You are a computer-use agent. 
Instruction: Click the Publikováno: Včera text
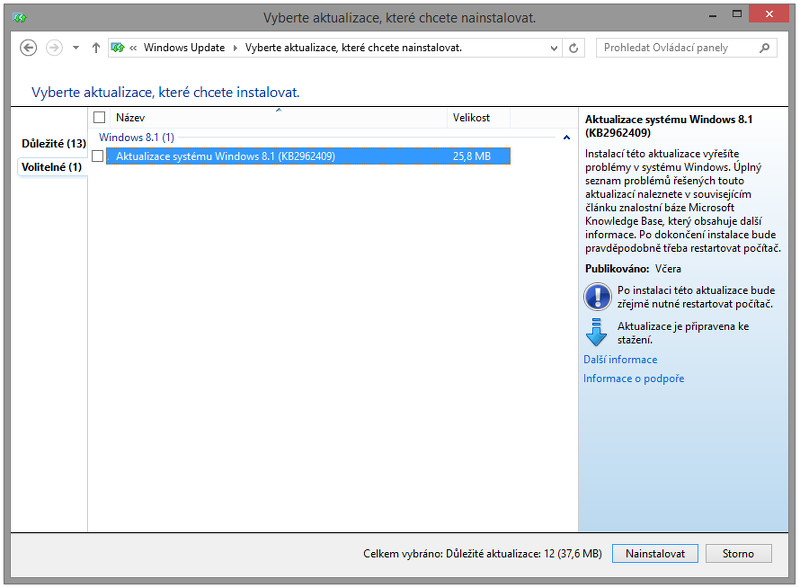pos(633,268)
